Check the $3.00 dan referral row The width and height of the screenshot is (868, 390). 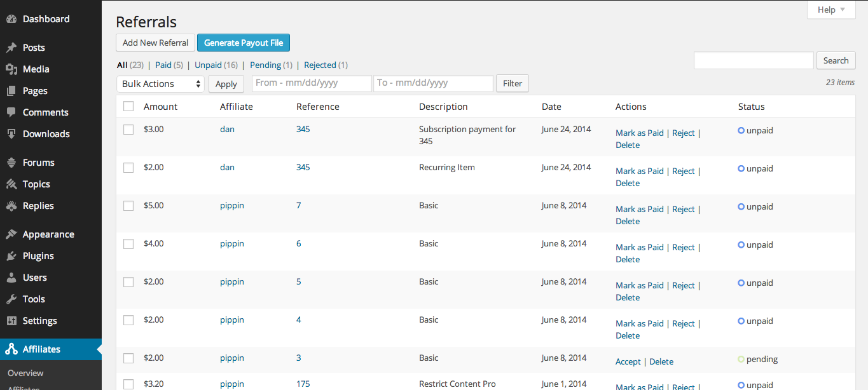(x=128, y=130)
